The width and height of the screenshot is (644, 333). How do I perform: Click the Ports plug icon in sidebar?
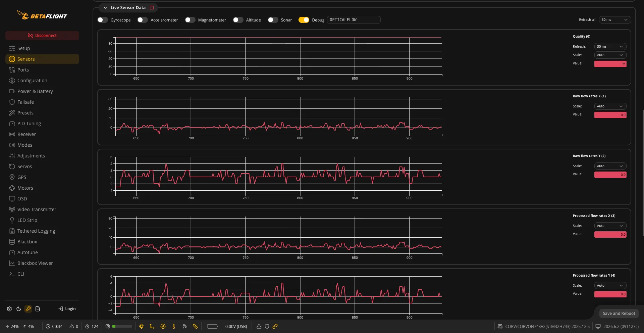click(12, 70)
